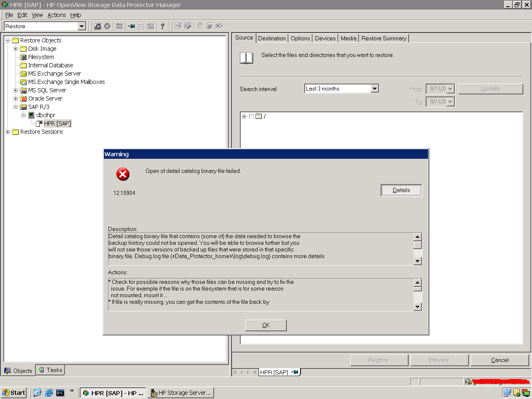The width and height of the screenshot is (532, 399).
Task: Click the HPR [SAP] - HP taskbar button
Action: (x=113, y=393)
